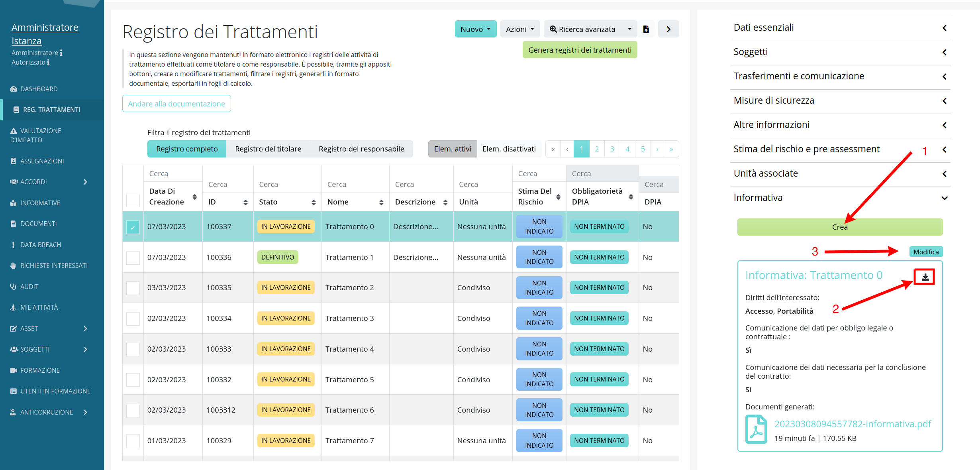Click the Cerca field above ID column
This screenshot has height=470, width=980.
(228, 185)
